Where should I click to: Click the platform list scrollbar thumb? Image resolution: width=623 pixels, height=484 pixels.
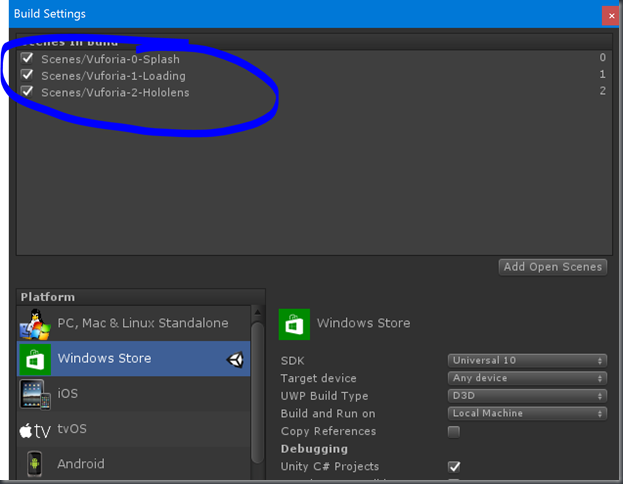pyautogui.click(x=257, y=392)
